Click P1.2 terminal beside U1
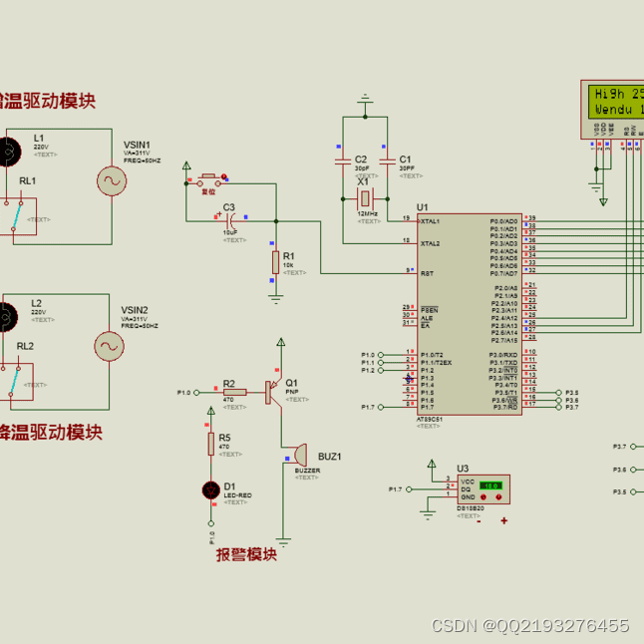 [381, 371]
